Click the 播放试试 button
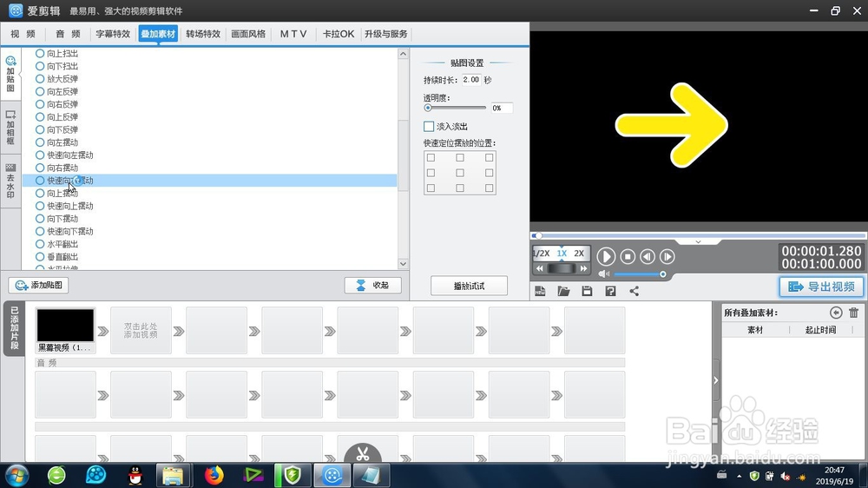This screenshot has width=868, height=488. click(x=469, y=286)
